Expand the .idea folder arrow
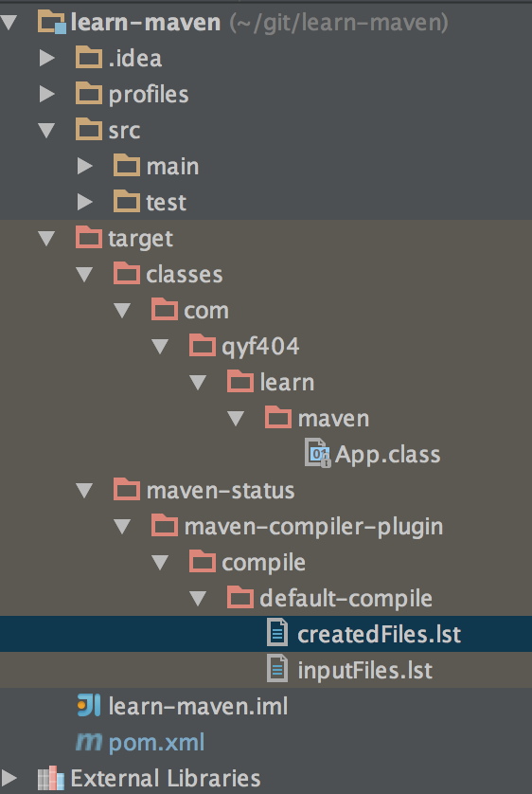The width and height of the screenshot is (532, 794). (47, 58)
